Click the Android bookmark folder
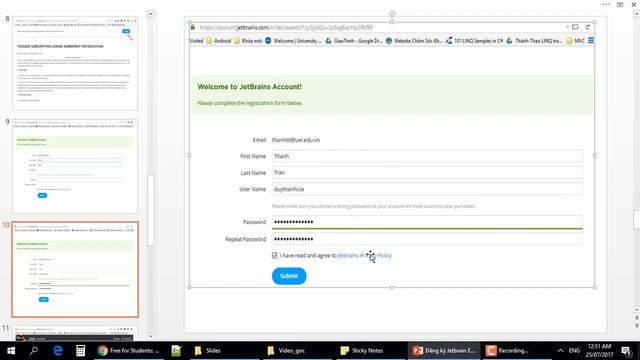This screenshot has width=640, height=360. 218,41
